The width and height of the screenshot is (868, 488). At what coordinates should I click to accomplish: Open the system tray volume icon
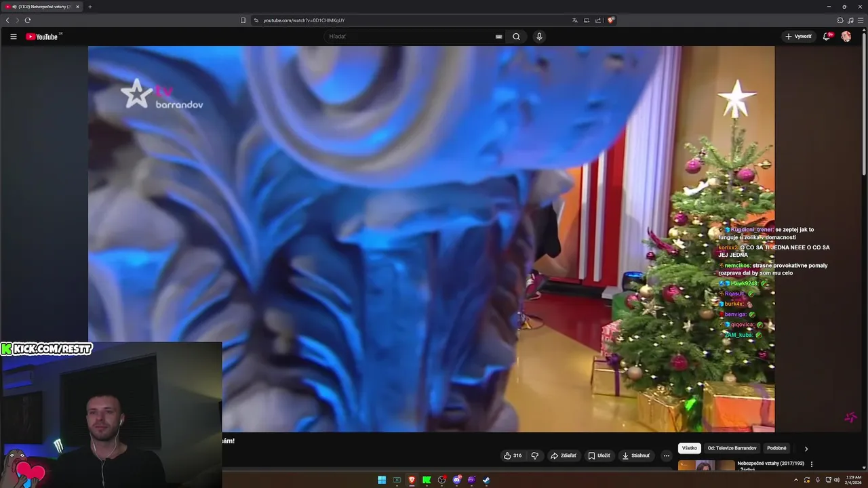click(x=837, y=480)
